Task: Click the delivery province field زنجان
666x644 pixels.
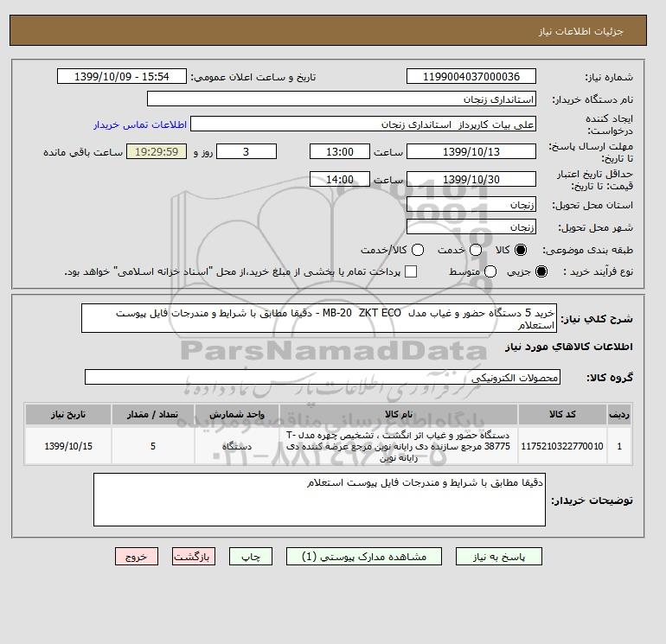Action: coord(471,205)
